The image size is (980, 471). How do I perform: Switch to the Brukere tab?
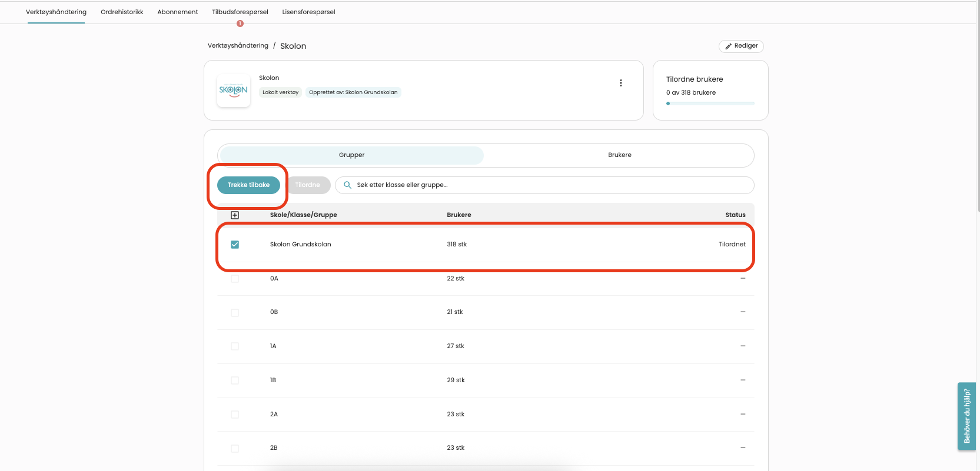(x=619, y=155)
